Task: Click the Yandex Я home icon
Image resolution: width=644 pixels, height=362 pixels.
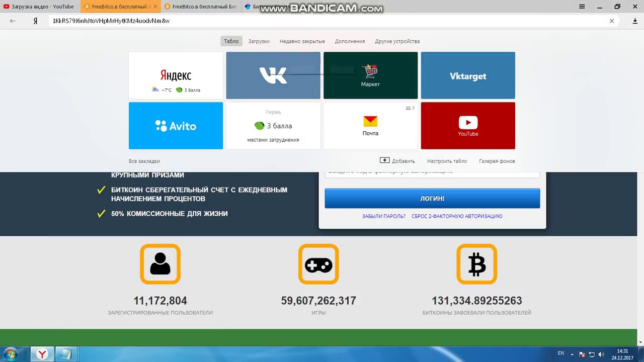Action: coord(35,21)
